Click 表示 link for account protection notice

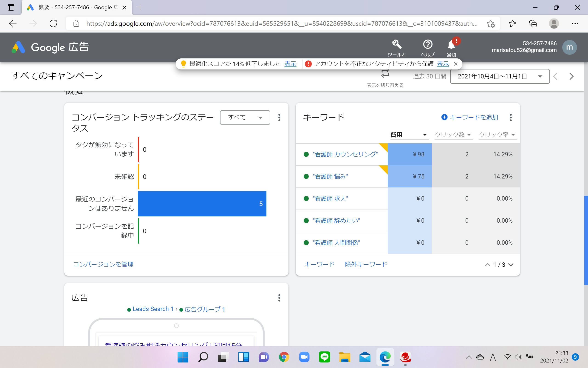(x=443, y=64)
